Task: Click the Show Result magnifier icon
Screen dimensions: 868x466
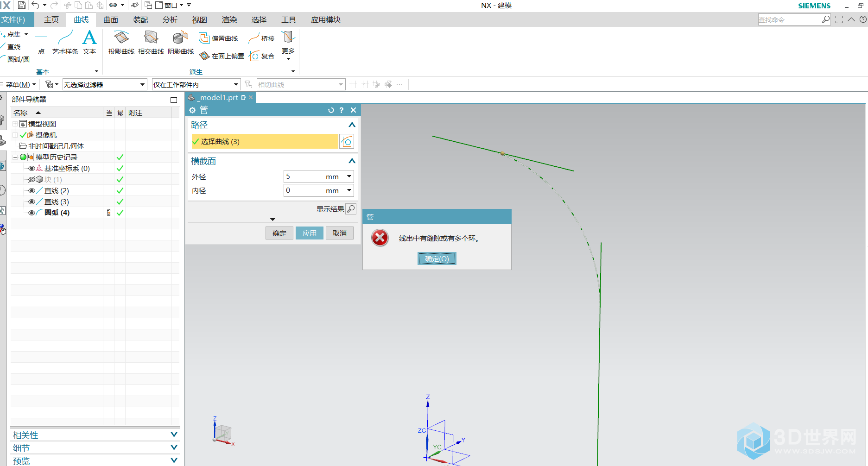Action: click(x=351, y=209)
